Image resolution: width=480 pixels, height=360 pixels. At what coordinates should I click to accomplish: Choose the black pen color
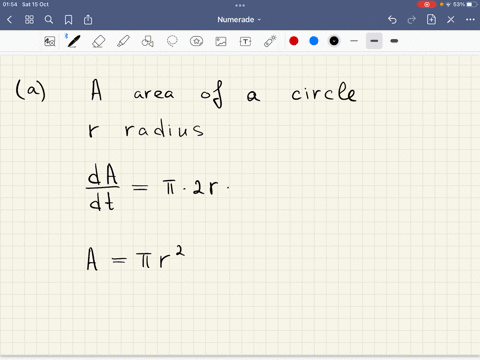pyautogui.click(x=334, y=41)
